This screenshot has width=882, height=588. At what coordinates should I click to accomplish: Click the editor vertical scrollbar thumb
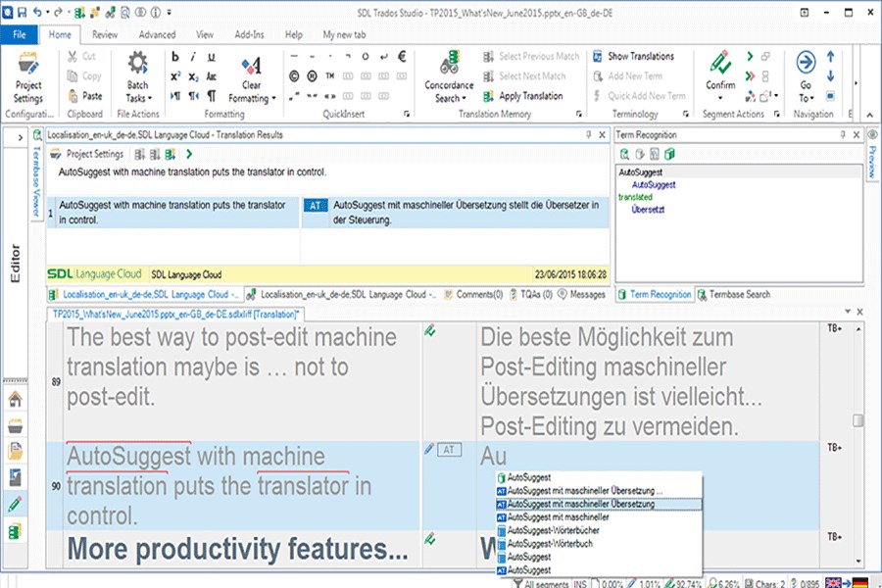(858, 420)
